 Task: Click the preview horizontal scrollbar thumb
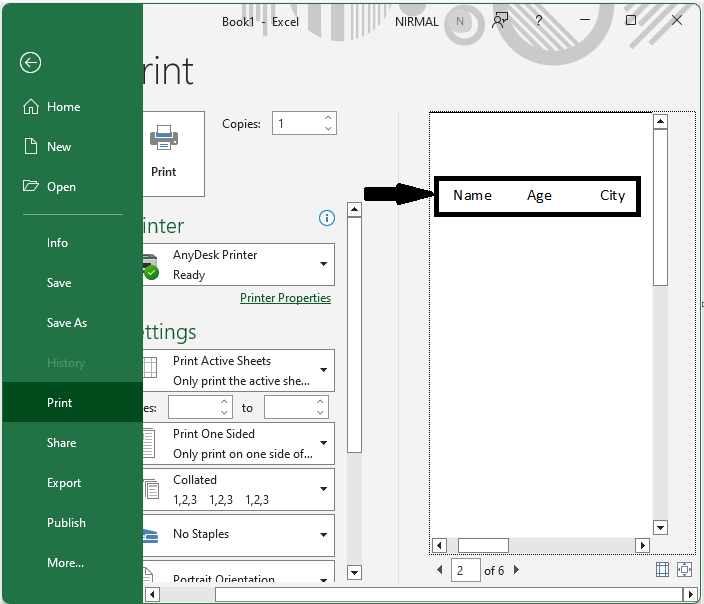coord(483,545)
